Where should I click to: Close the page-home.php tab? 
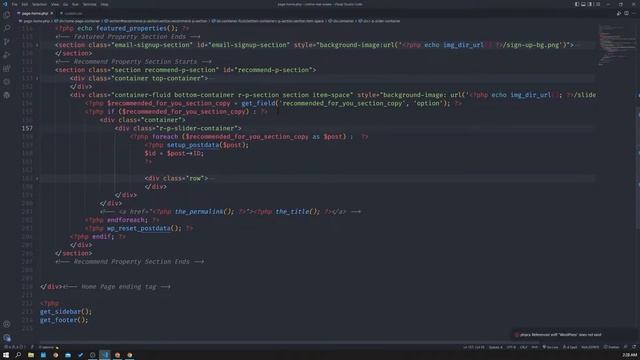(52, 13)
